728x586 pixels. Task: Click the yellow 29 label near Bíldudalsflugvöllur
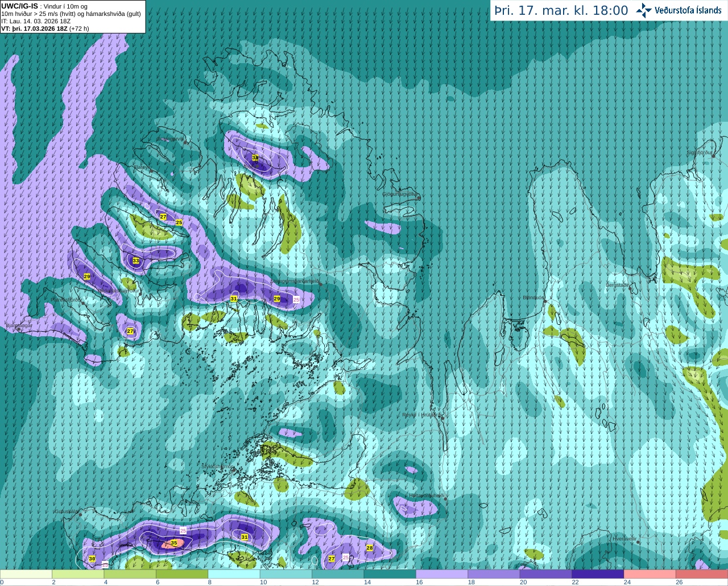tap(87, 277)
